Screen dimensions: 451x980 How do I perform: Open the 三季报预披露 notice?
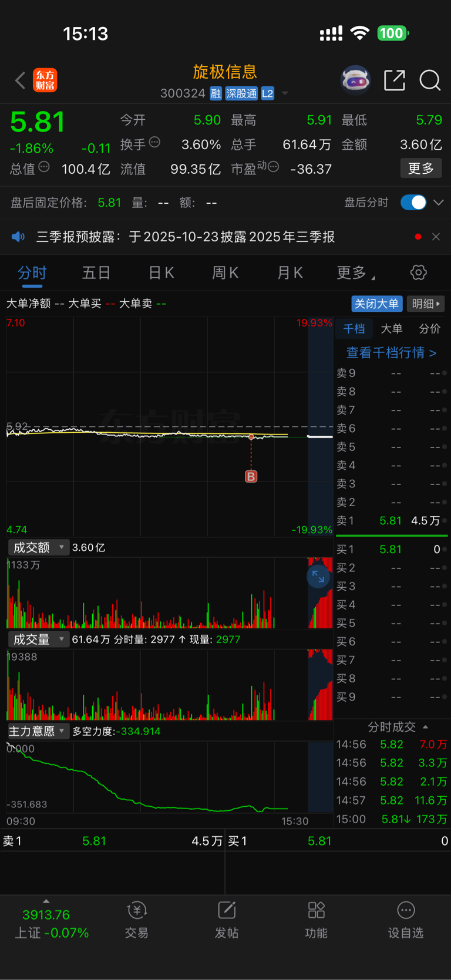tap(186, 237)
